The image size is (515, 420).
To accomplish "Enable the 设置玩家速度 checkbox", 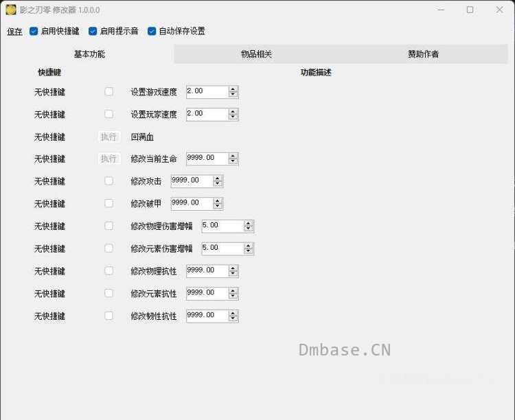I will tap(108, 114).
